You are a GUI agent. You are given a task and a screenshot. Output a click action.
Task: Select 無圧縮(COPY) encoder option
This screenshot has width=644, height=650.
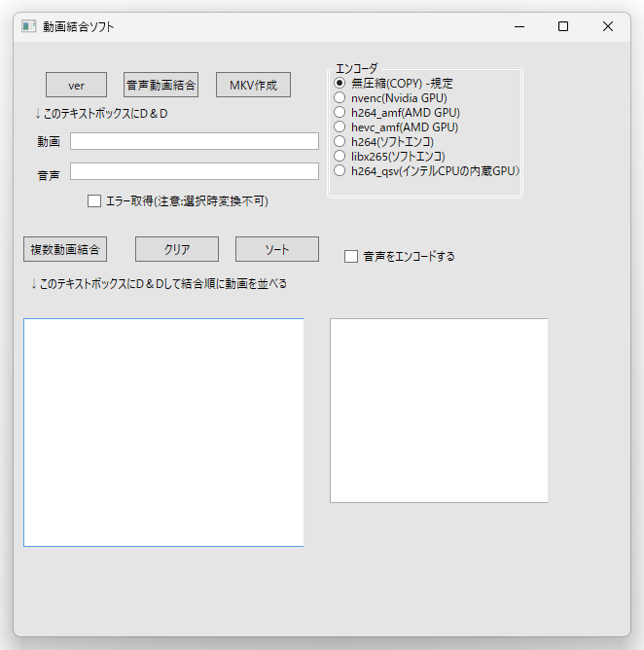(340, 84)
